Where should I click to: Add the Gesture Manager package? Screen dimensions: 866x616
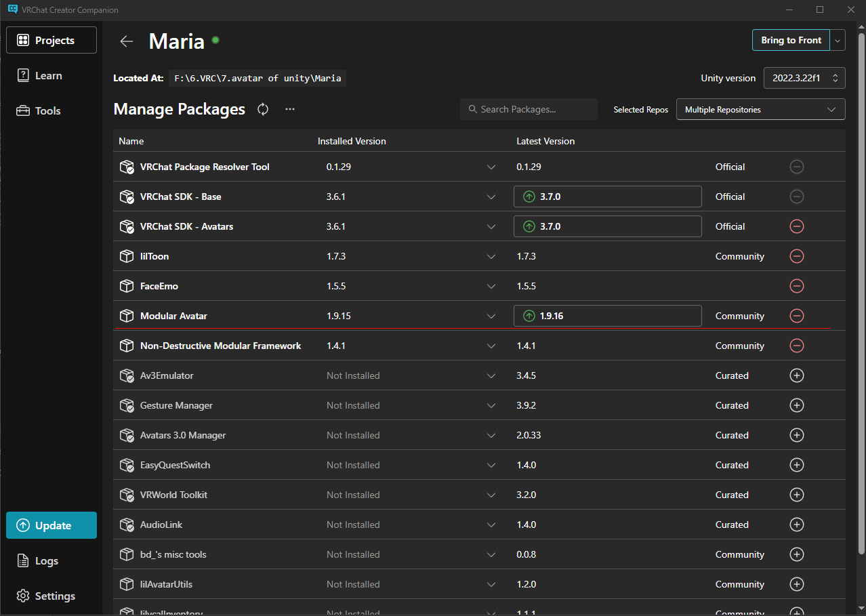(x=797, y=405)
